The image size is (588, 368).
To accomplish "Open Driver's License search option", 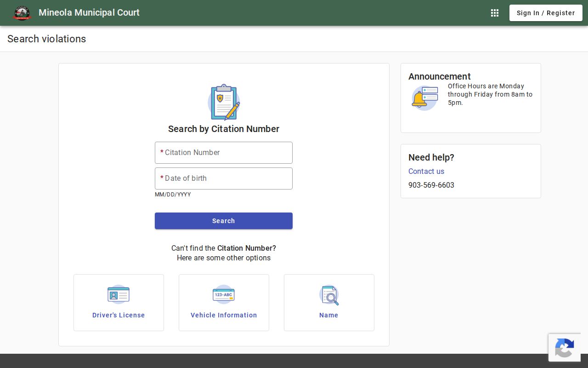I will pos(119,303).
